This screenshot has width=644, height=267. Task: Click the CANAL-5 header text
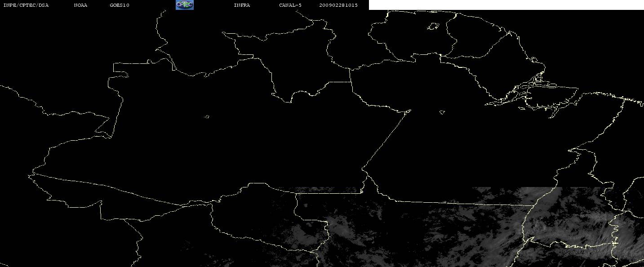(x=290, y=5)
